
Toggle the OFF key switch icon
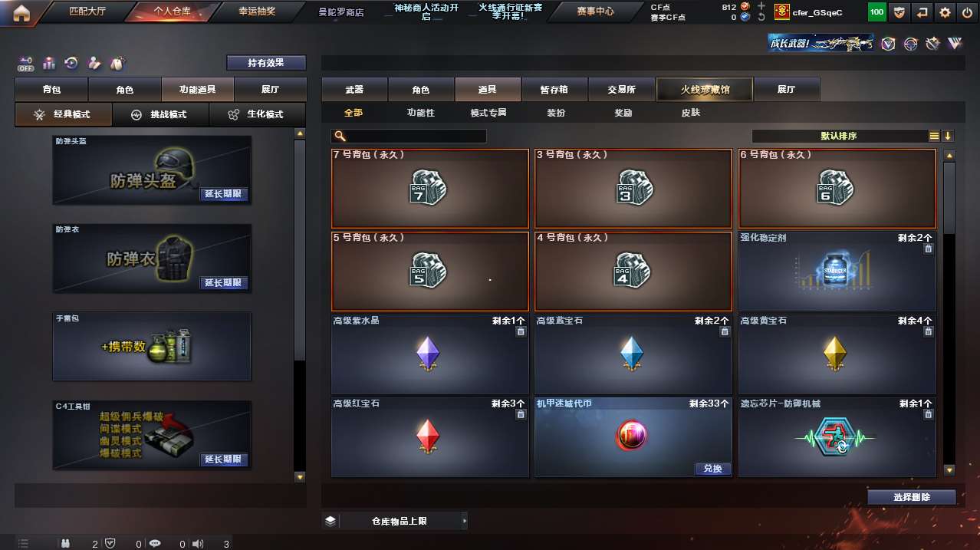(x=25, y=63)
